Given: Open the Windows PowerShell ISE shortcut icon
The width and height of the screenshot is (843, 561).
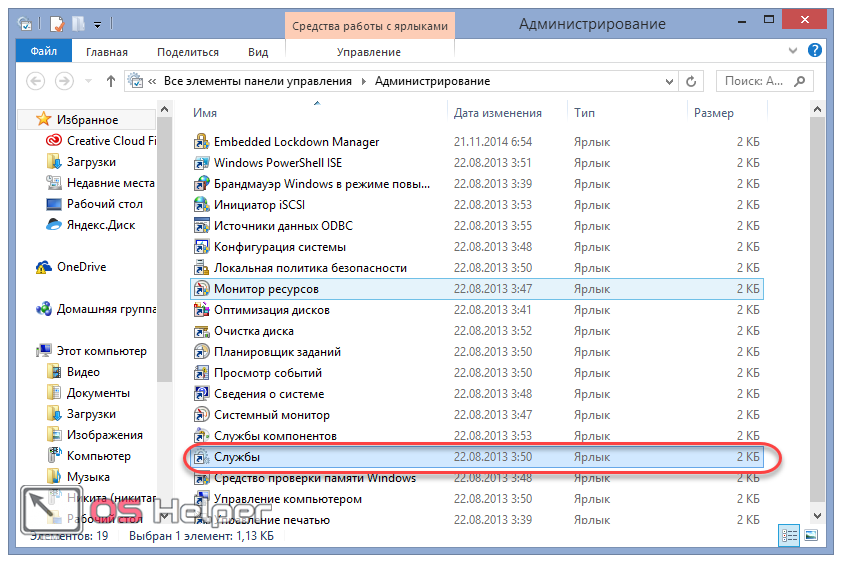Looking at the screenshot, I should pyautogui.click(x=201, y=163).
